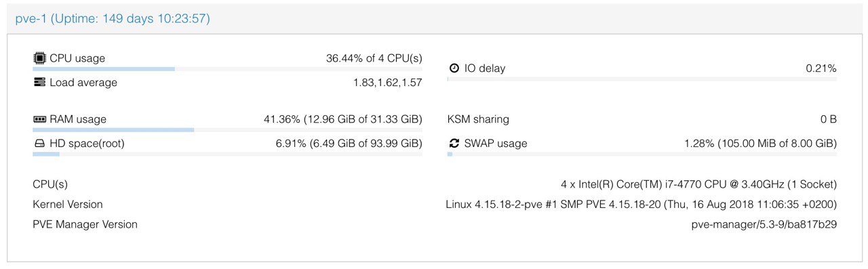
Task: Click the HD space disk icon
Action: (39, 144)
